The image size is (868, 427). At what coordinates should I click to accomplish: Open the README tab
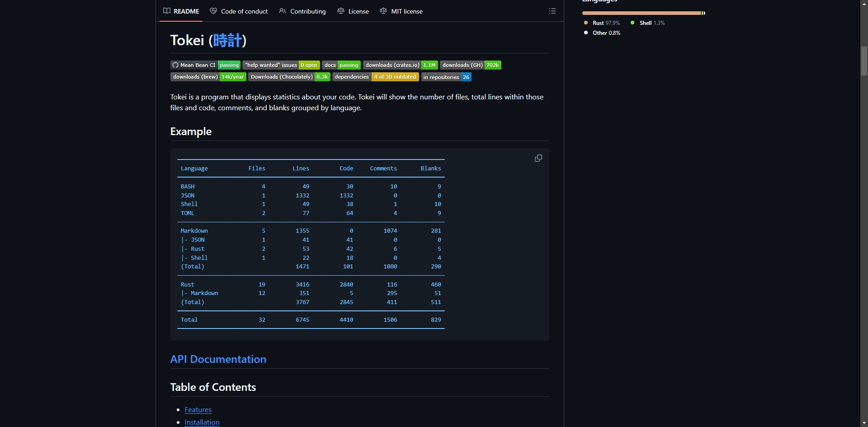(x=181, y=11)
